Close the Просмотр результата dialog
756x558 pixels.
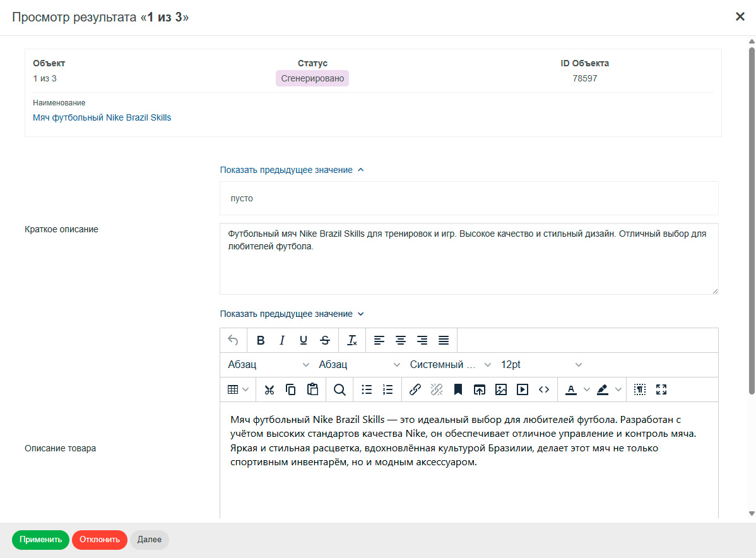point(740,17)
